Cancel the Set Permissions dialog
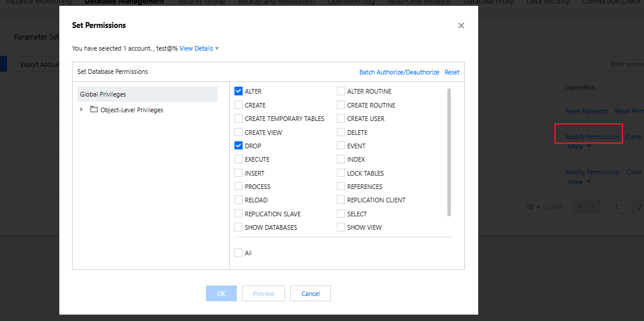Viewport: 644px width, 321px height. pyautogui.click(x=311, y=294)
